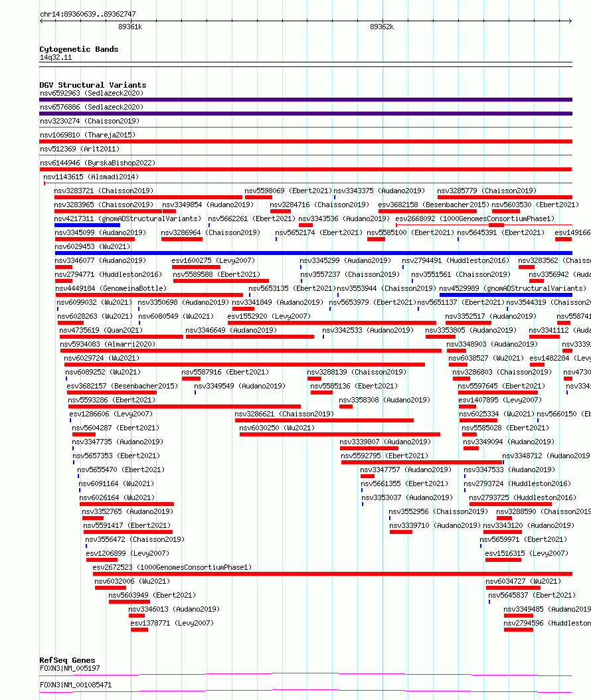Click esv1516315 (Levy2007) label
This screenshot has height=700, width=591.
tap(527, 553)
